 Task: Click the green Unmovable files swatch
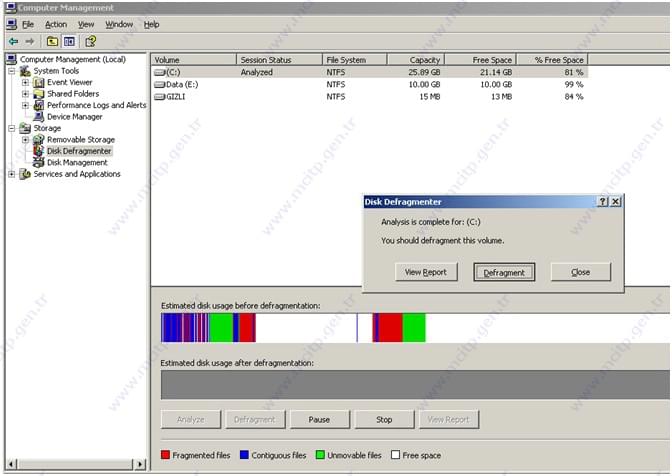[x=320, y=455]
